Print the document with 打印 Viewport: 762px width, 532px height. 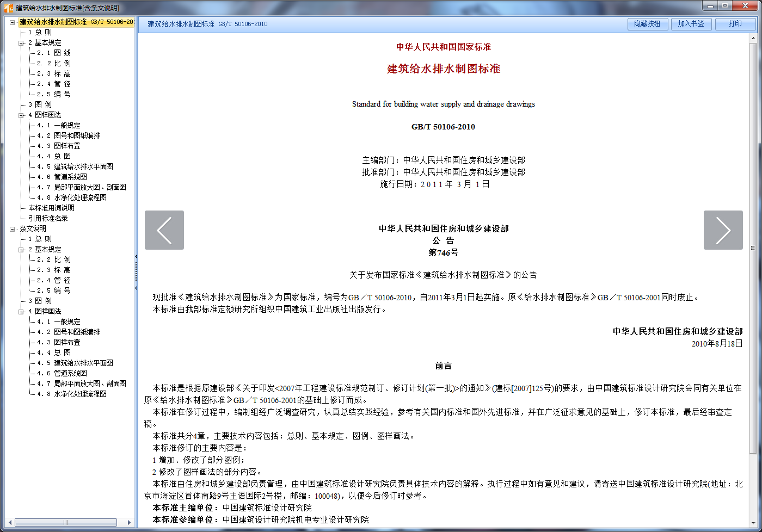[x=735, y=24]
